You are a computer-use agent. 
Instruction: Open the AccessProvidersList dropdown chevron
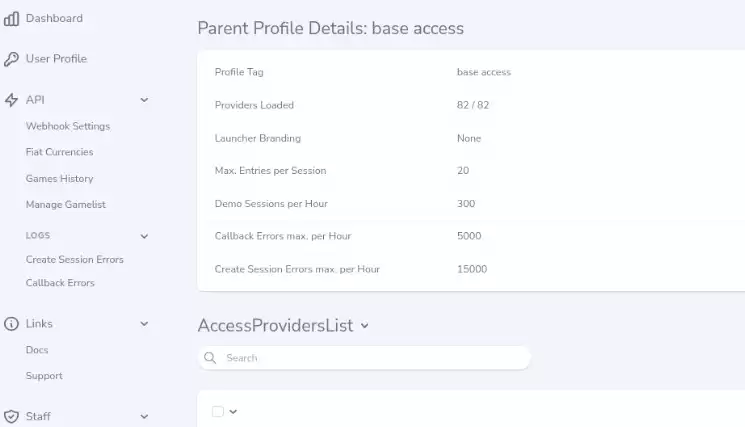364,326
